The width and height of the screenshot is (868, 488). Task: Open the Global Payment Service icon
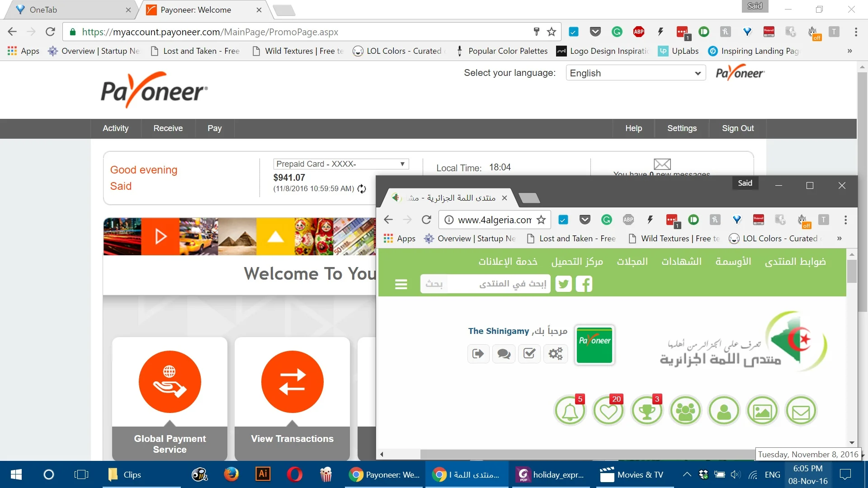170,382
